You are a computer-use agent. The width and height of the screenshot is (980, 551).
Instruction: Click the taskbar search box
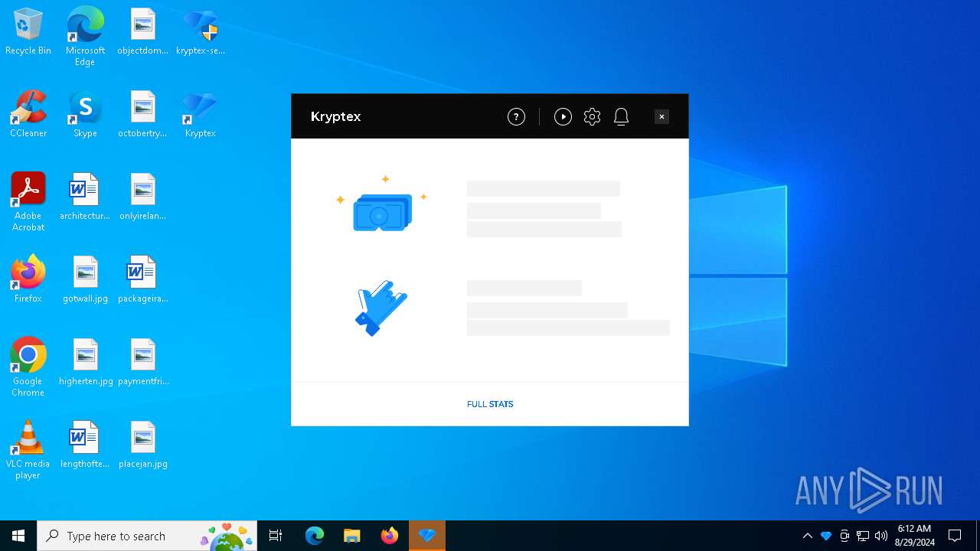(x=147, y=536)
